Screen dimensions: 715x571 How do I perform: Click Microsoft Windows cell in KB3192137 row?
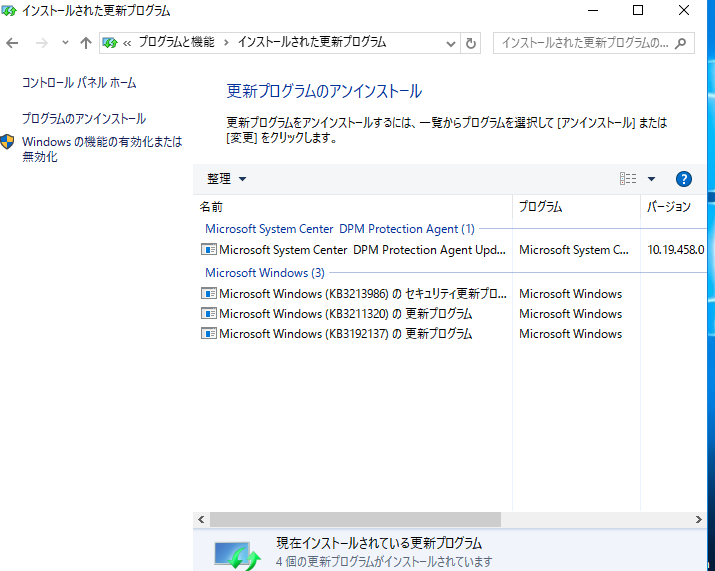[570, 334]
